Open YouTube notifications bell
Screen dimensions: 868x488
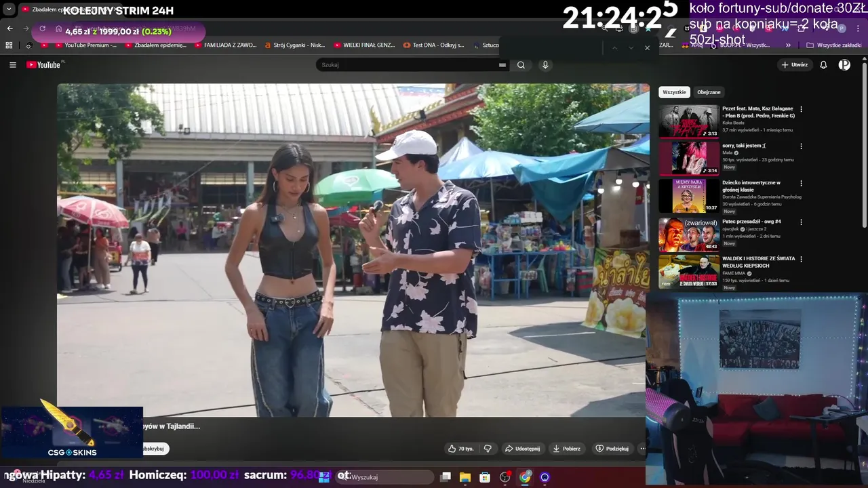click(x=823, y=65)
